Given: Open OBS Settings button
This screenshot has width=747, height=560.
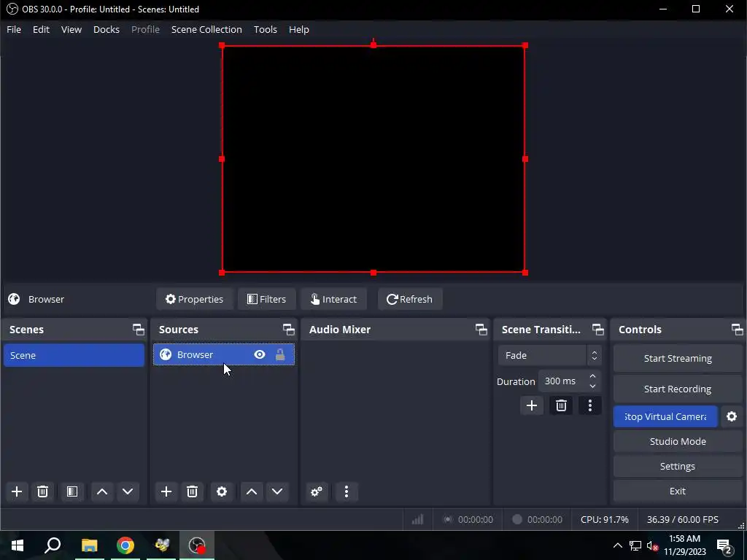Looking at the screenshot, I should click(678, 466).
